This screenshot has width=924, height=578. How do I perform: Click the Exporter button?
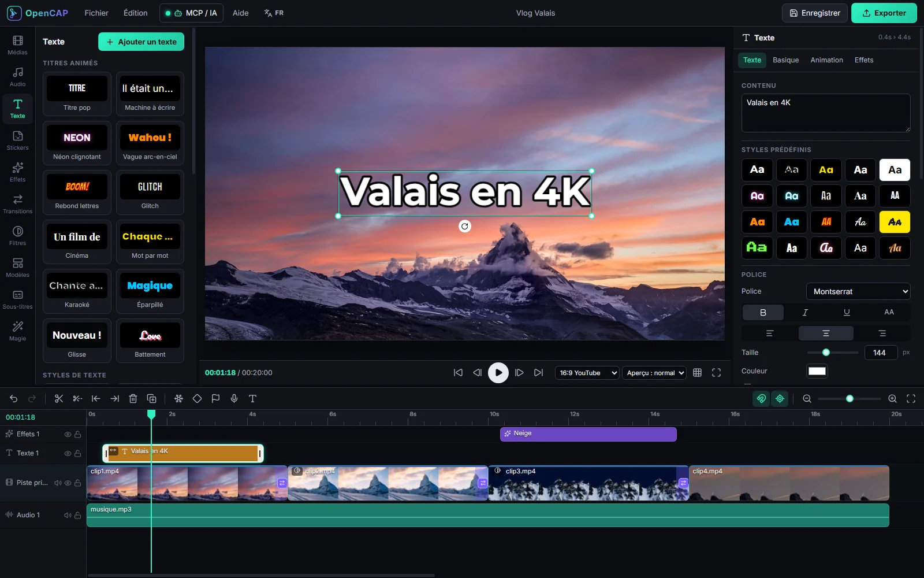point(884,13)
